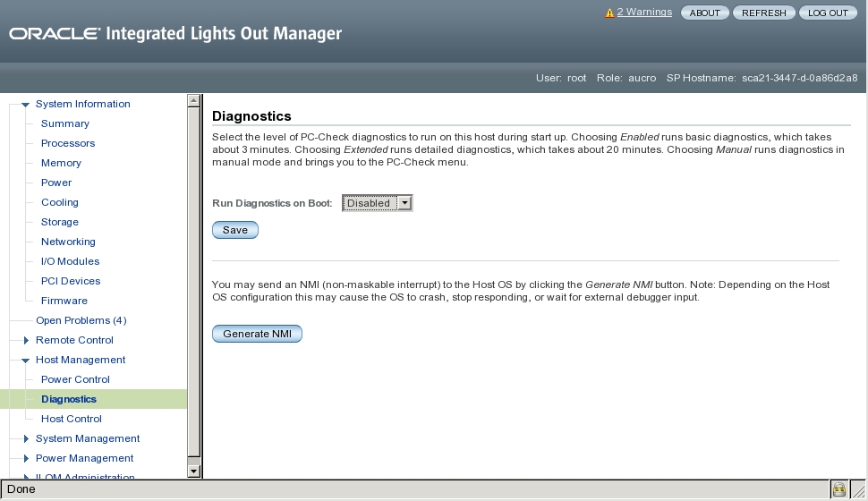Open the 2 Warnings link
868x501 pixels.
(x=644, y=13)
